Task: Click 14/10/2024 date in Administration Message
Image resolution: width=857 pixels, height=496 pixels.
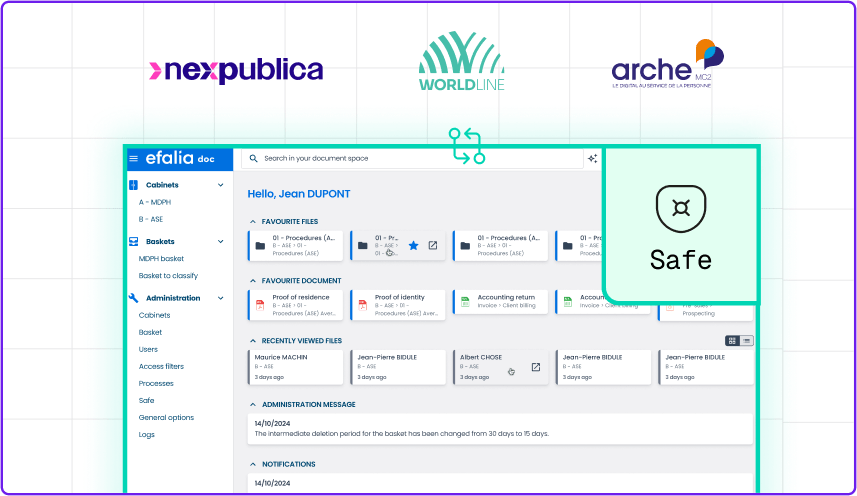Action: click(272, 423)
